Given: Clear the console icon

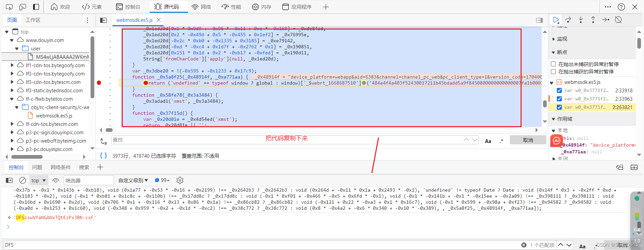Looking at the screenshot, I should coord(22,181).
